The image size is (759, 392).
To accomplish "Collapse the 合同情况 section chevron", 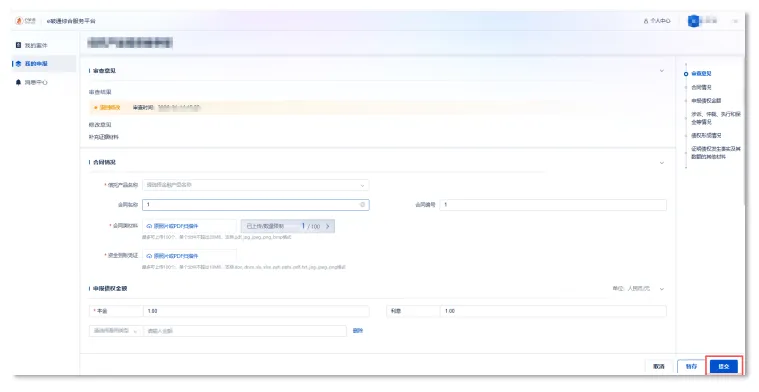I will pyautogui.click(x=662, y=163).
